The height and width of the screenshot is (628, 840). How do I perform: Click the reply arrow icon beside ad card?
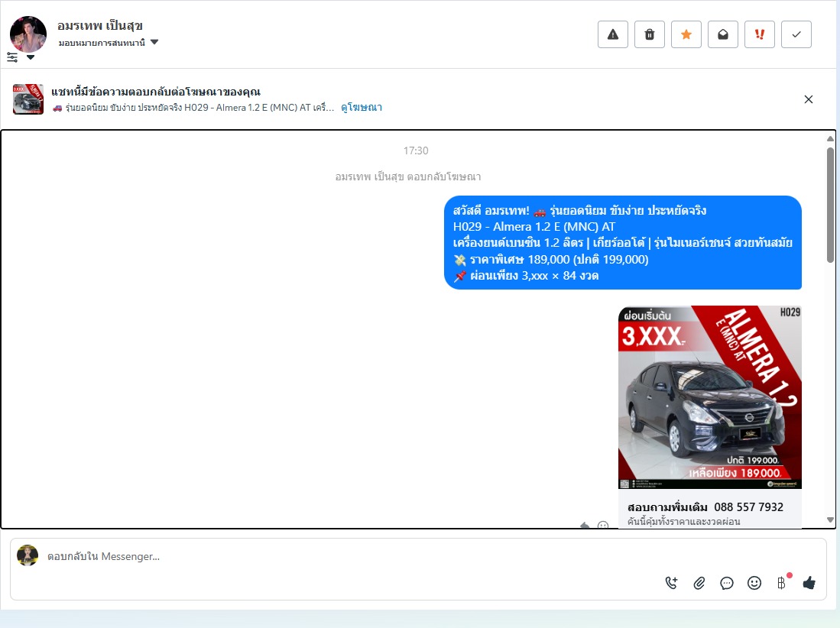585,525
